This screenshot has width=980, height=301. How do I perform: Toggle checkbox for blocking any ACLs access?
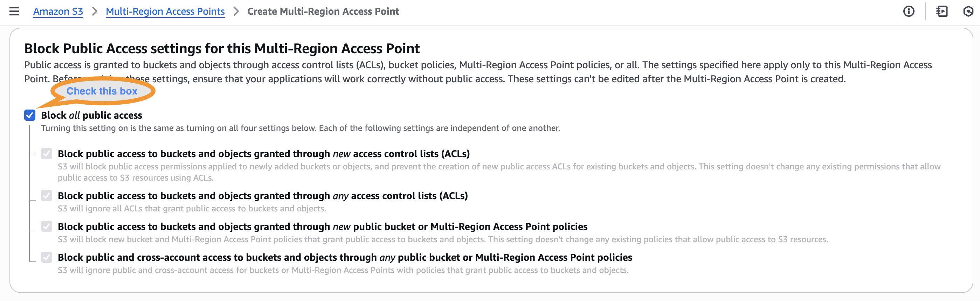click(x=47, y=196)
